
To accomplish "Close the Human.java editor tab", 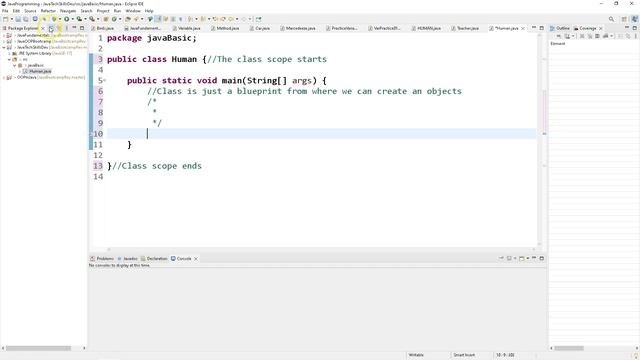I will coord(523,28).
